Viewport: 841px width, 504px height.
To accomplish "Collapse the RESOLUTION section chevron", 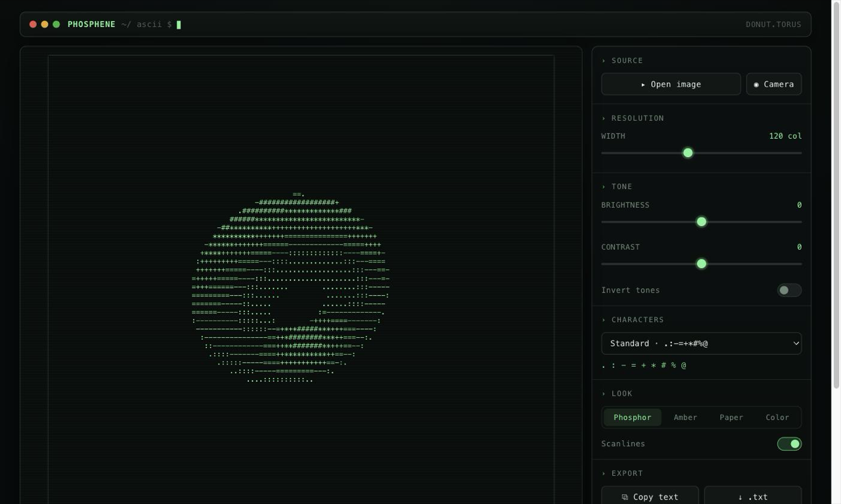I will (604, 118).
